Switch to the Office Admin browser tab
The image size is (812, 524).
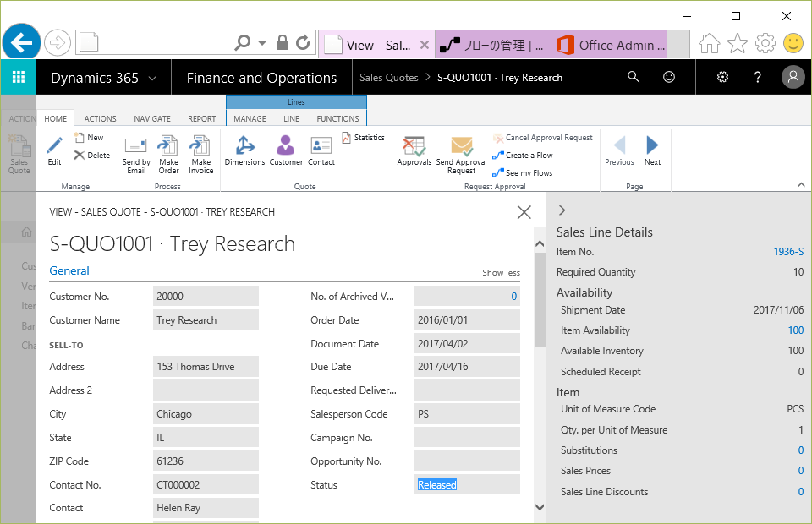tap(609, 45)
